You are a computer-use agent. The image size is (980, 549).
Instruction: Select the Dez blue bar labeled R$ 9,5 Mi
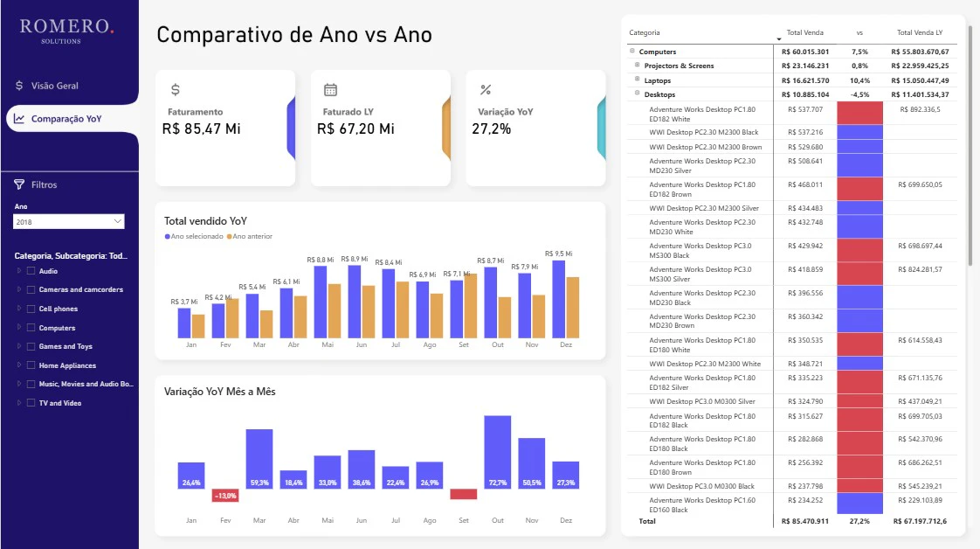click(559, 299)
